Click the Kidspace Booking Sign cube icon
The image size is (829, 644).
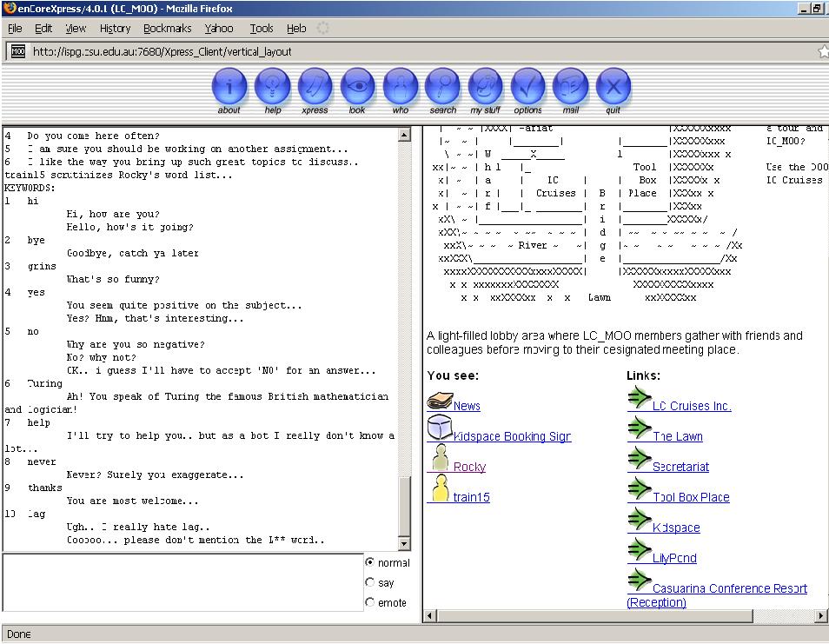click(x=440, y=428)
